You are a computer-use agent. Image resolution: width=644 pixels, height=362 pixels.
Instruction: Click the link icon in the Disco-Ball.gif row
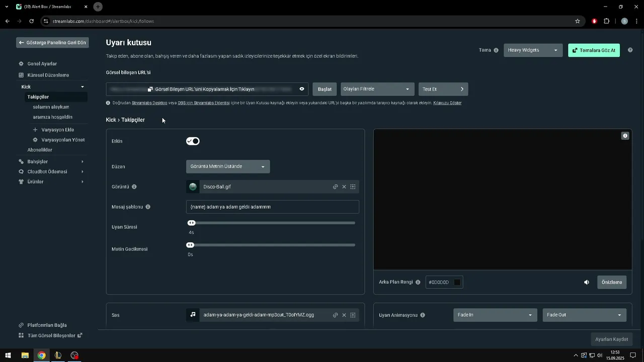(335, 187)
